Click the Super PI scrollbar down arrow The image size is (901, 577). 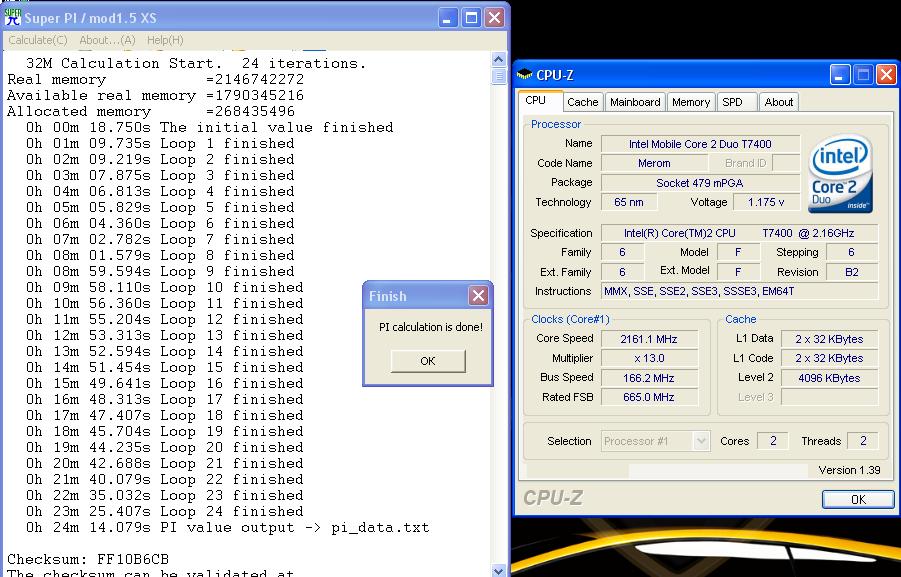click(498, 571)
